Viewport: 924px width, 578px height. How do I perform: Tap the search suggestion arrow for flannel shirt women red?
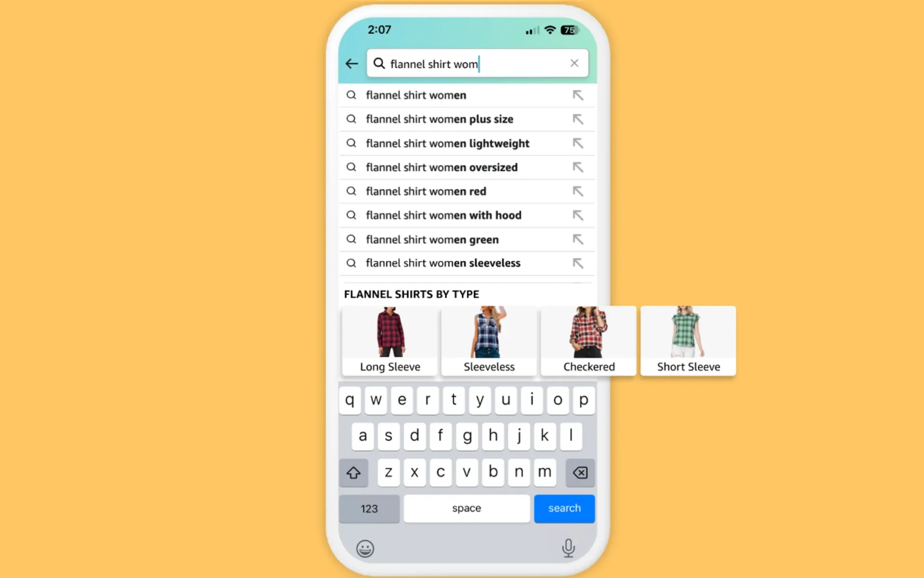point(577,191)
